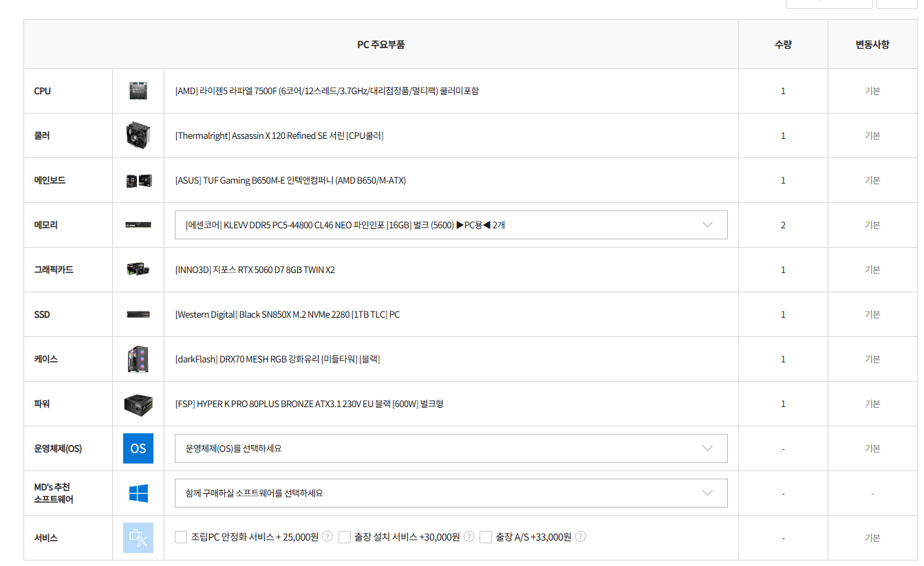Check the 출장 설치 서비스 option
The width and height of the screenshot is (924, 566).
tap(345, 537)
